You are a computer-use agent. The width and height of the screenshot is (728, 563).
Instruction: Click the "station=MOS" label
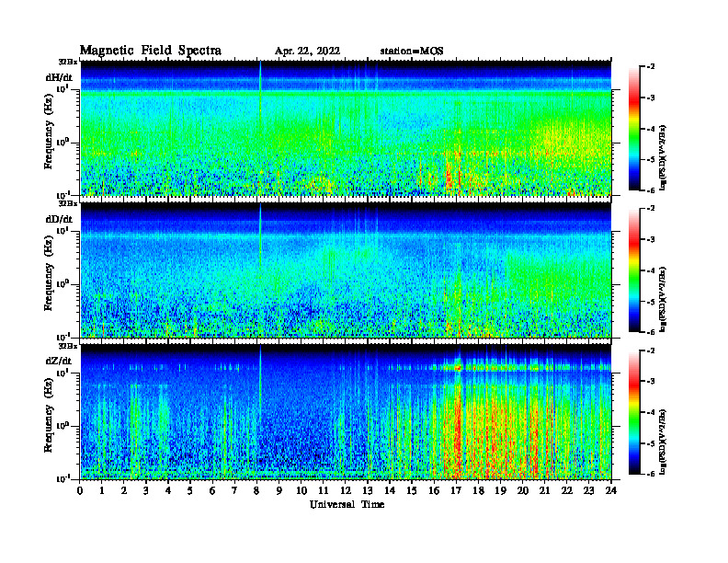[x=412, y=52]
